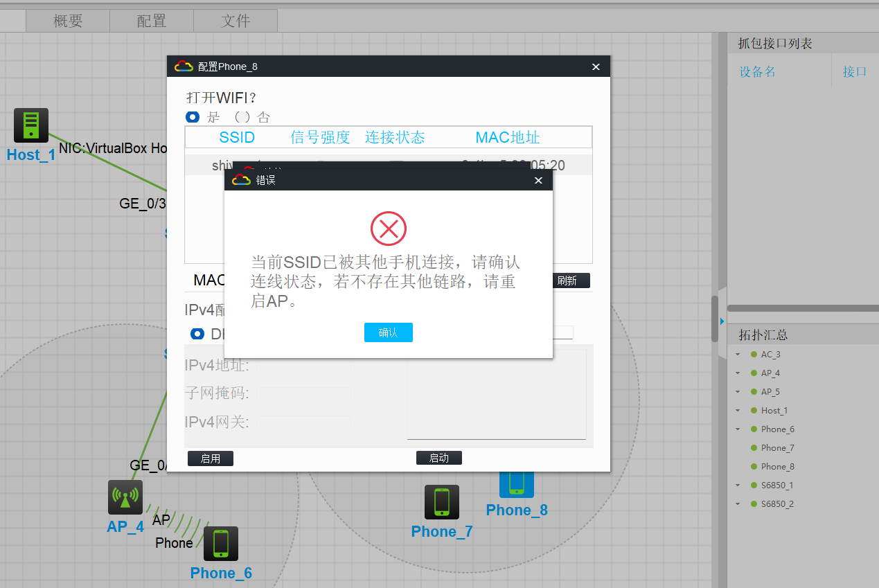Image resolution: width=879 pixels, height=588 pixels.
Task: Click the canvas vertical scrollbar thumb
Action: pyautogui.click(x=715, y=319)
